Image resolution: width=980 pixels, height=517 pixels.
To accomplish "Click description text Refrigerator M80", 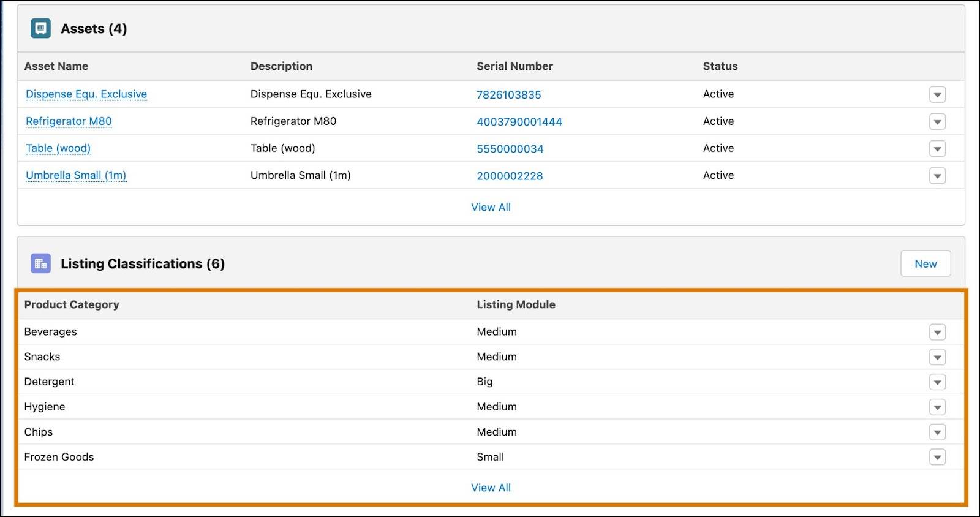I will tap(293, 121).
